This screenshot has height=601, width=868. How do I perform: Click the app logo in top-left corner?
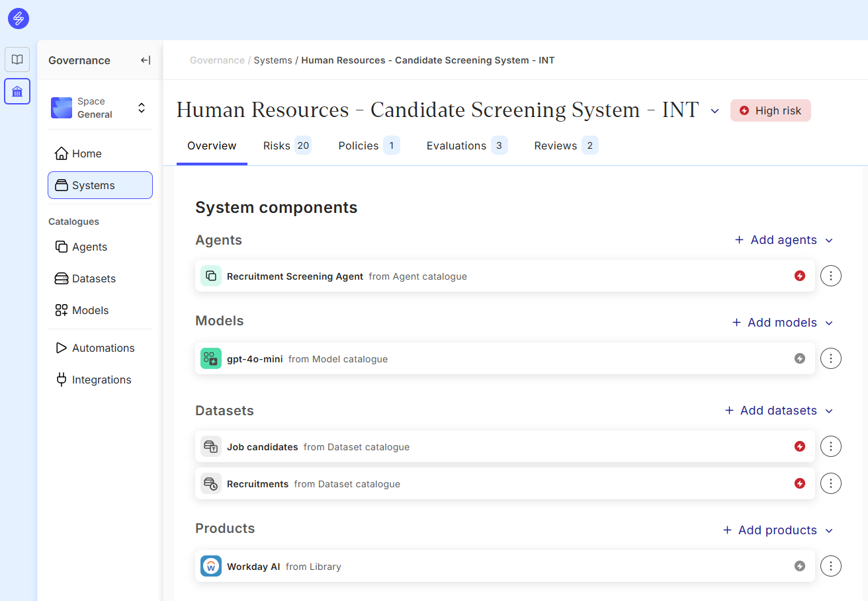click(x=19, y=19)
